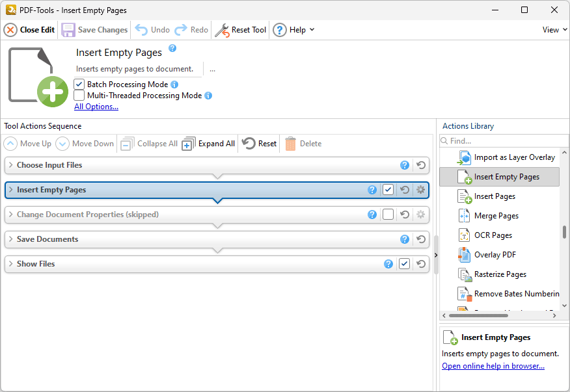Open the Help menu
Screen dimensions: 570x392
(293, 30)
